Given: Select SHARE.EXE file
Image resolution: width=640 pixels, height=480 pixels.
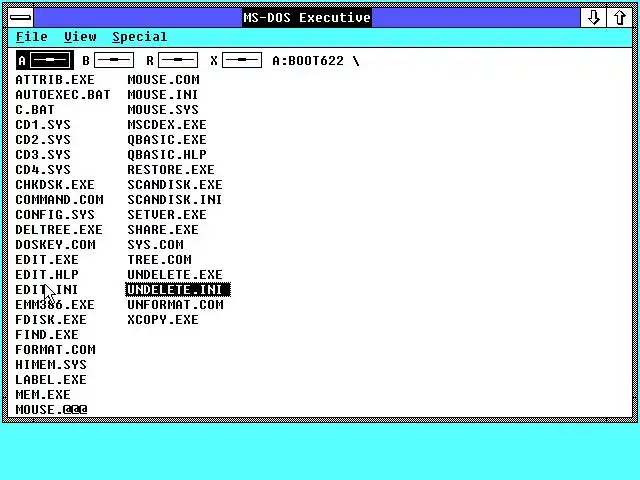Looking at the screenshot, I should 163,230.
